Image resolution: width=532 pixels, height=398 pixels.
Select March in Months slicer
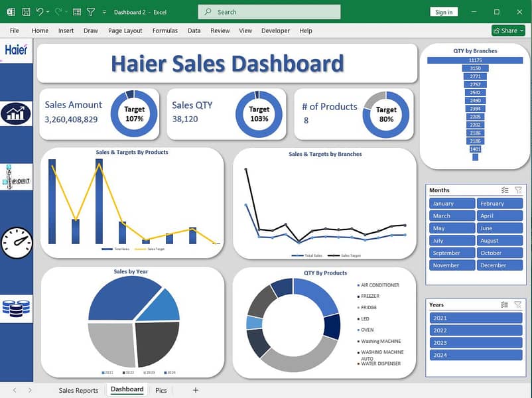coord(452,216)
